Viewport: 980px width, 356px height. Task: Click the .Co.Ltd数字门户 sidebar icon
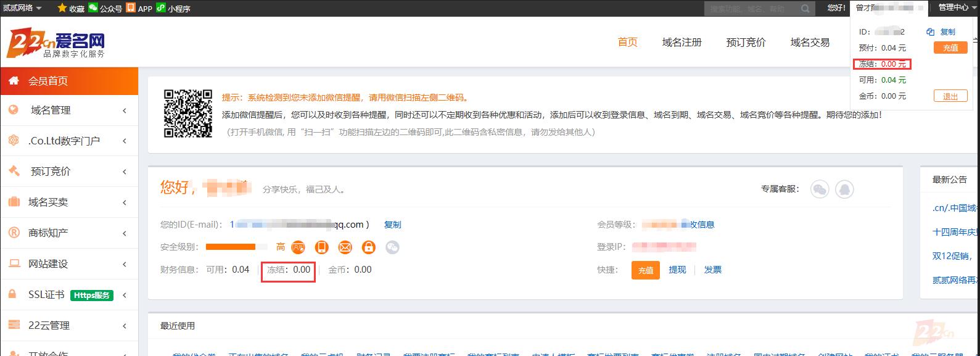pyautogui.click(x=14, y=140)
